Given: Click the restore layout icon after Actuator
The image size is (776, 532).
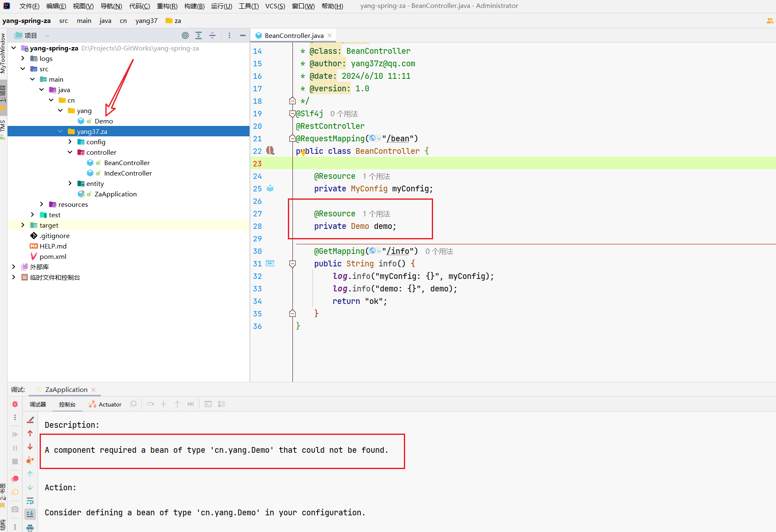Looking at the screenshot, I should click(x=133, y=404).
